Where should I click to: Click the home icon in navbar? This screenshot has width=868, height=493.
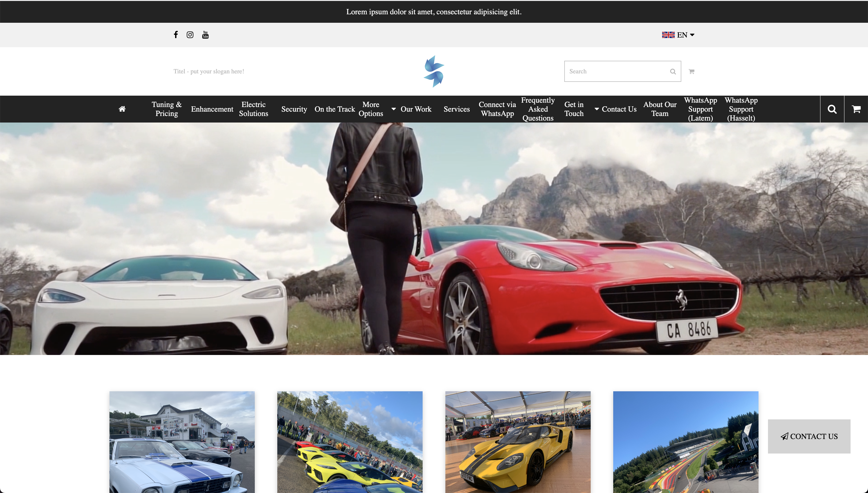[122, 109]
